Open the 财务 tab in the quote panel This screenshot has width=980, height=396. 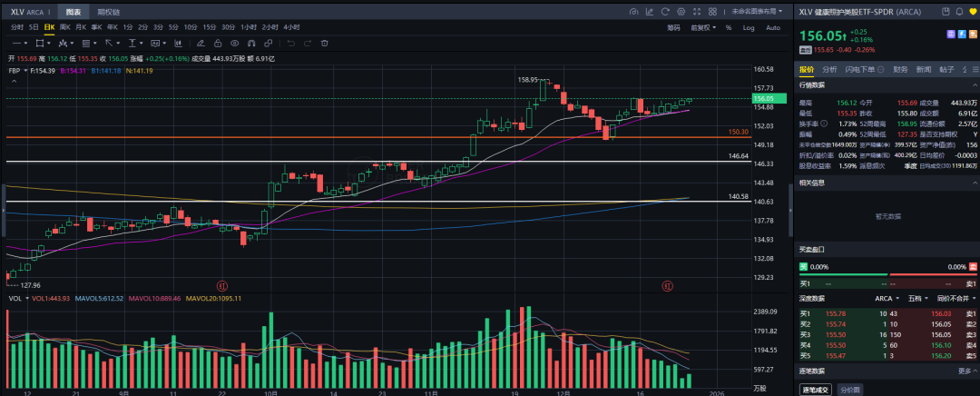tap(900, 69)
